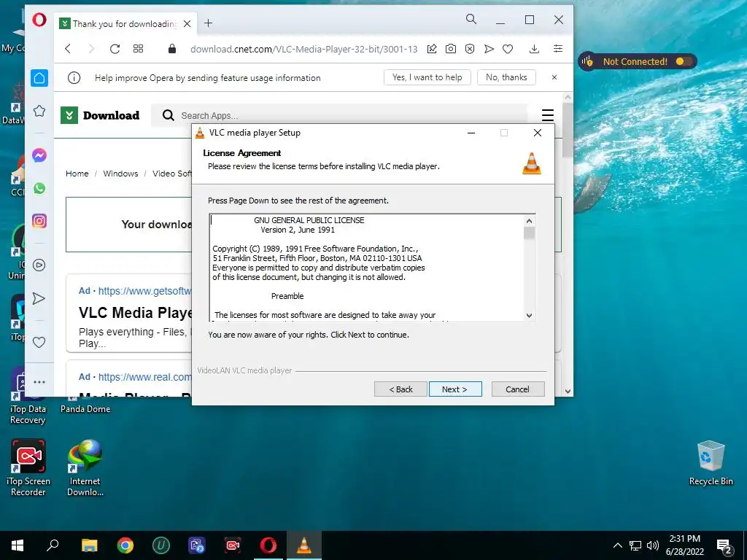Click the address bar padlock icon
Screen dimensions: 747x560
pyautogui.click(x=172, y=49)
